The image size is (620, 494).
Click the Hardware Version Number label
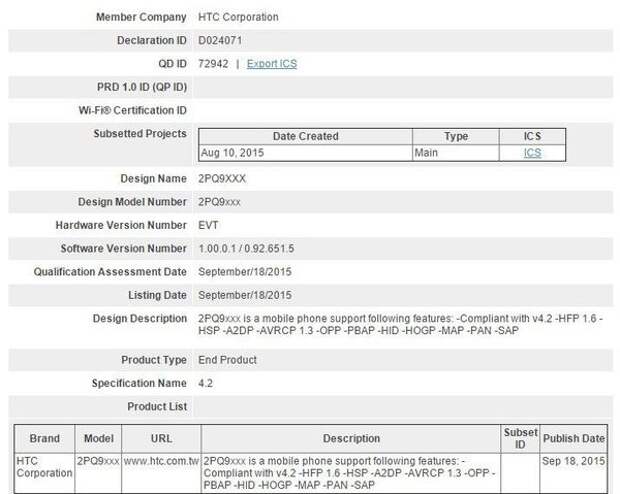[121, 225]
